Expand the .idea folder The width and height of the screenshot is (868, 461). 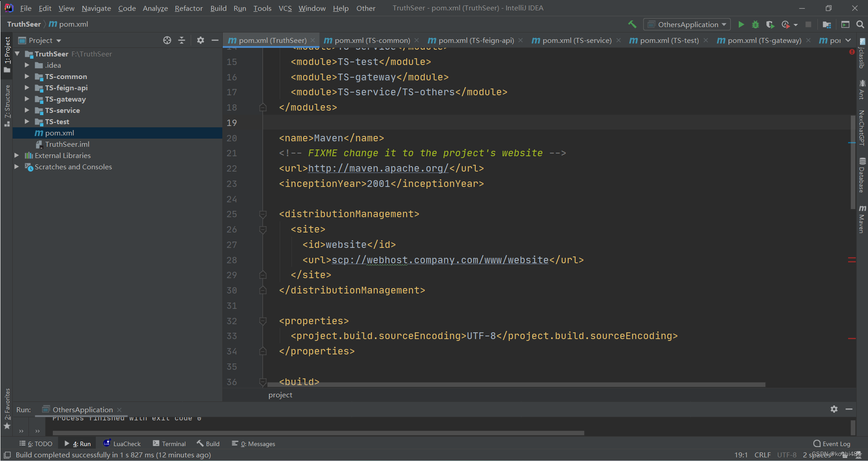point(27,65)
